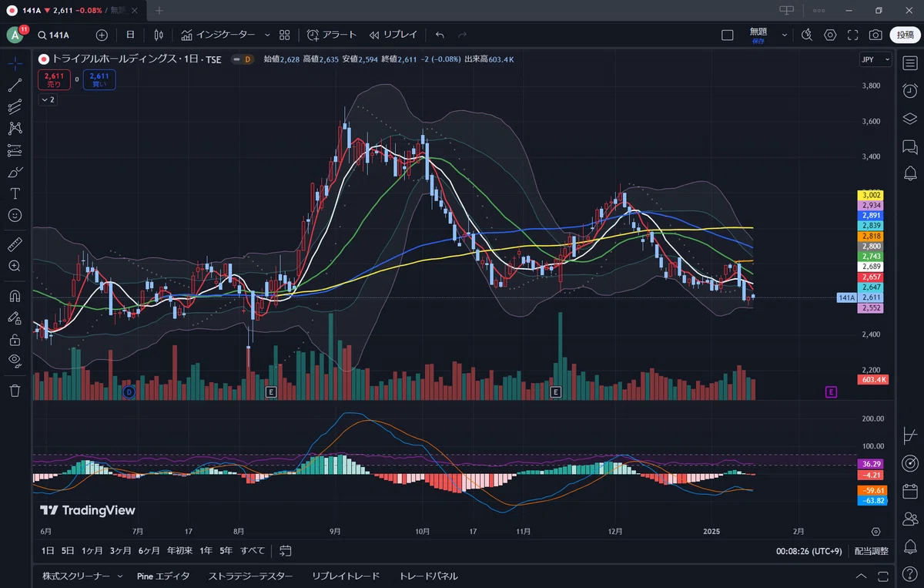Click the compare or add symbol plus icon
The height and width of the screenshot is (588, 924).
(x=102, y=35)
